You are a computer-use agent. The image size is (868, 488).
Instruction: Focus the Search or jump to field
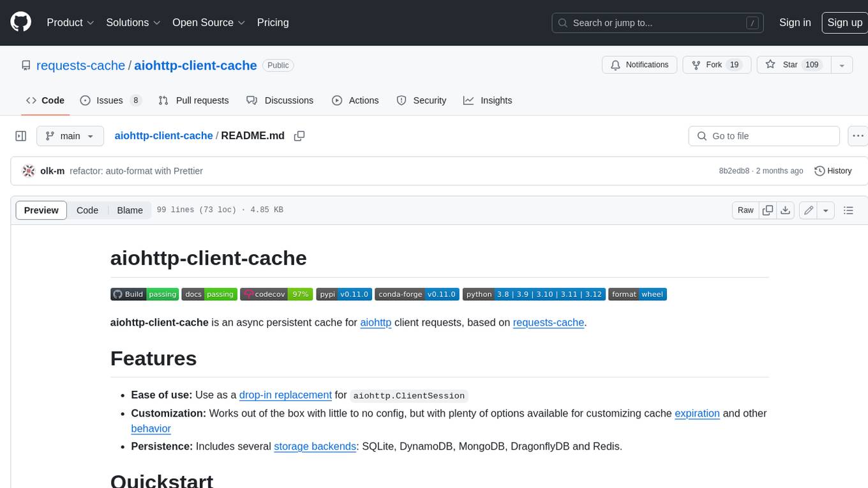[659, 23]
